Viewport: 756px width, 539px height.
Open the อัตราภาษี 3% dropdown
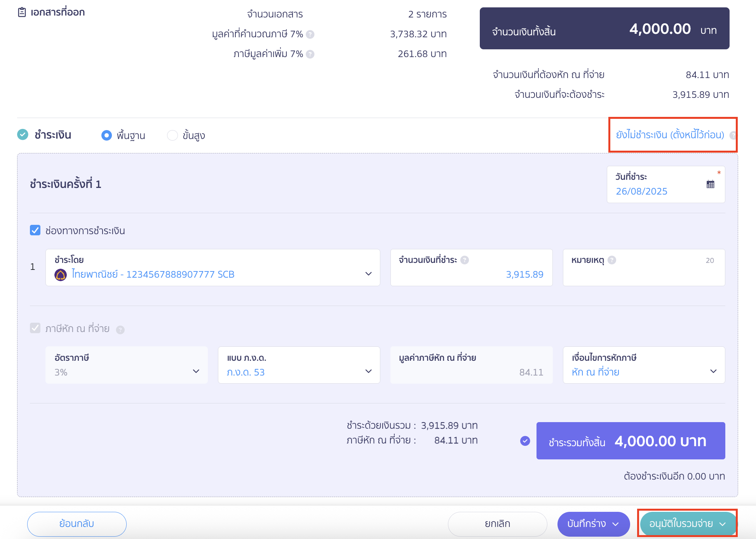pyautogui.click(x=127, y=365)
